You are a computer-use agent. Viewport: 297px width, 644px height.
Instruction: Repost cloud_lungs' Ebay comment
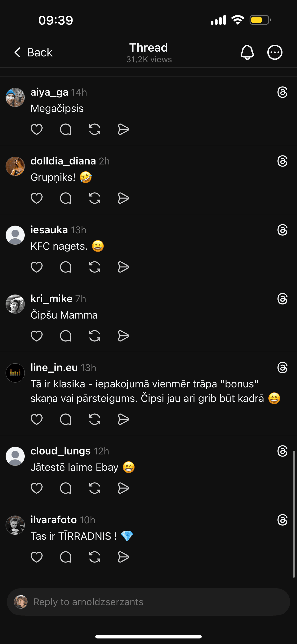tap(94, 488)
